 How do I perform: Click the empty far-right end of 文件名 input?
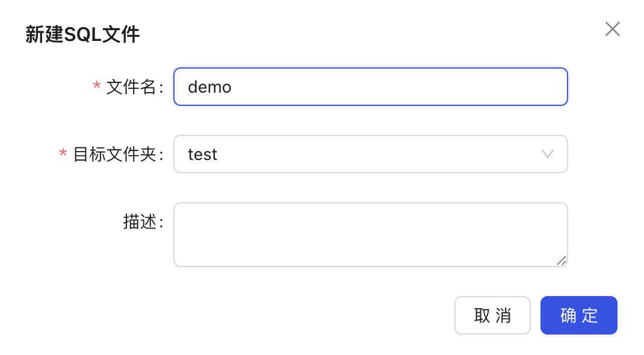534,87
